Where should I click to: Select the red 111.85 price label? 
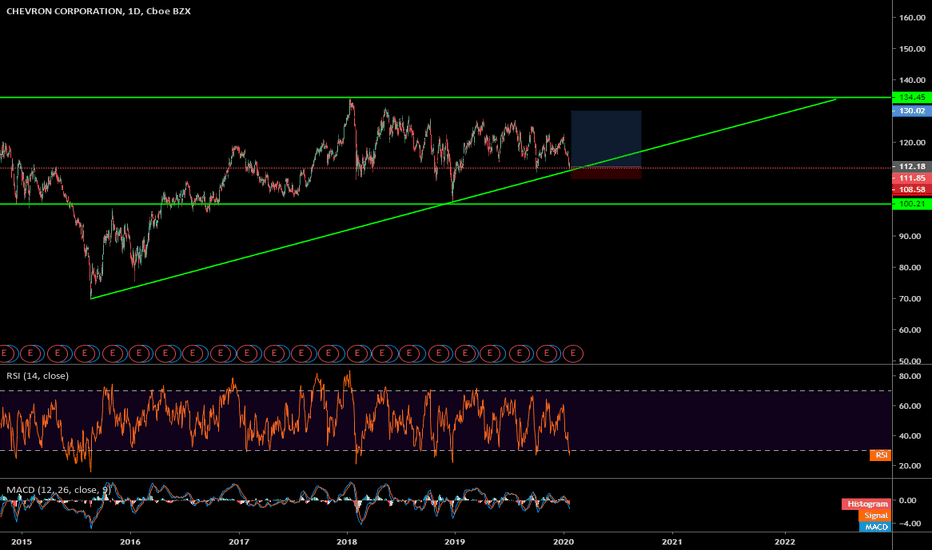pos(911,178)
